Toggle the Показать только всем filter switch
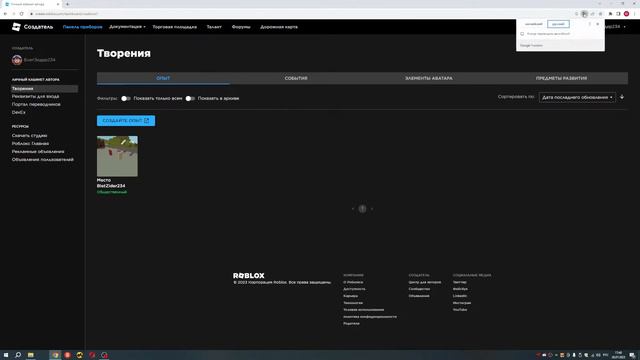Viewport: 640px width, 360px height. pos(126,98)
